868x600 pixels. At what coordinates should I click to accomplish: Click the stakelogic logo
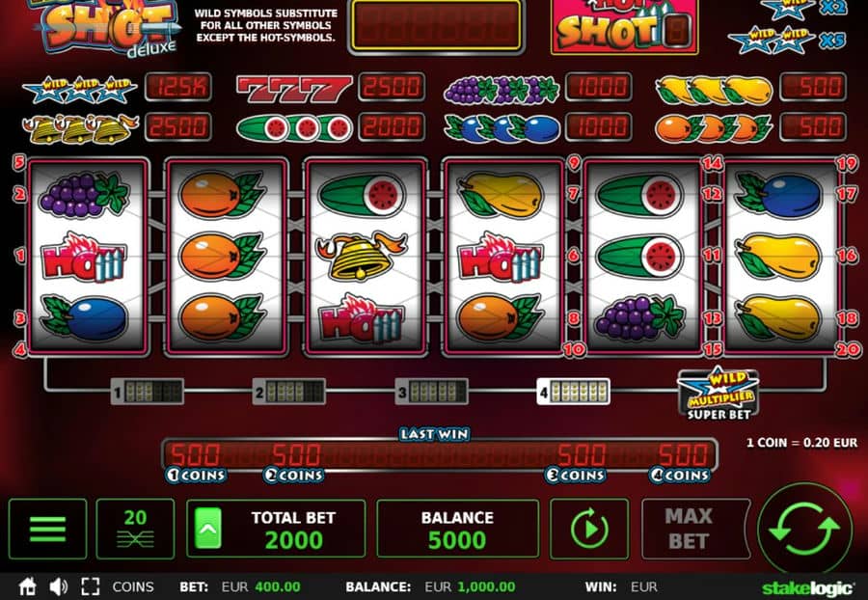[x=807, y=588]
